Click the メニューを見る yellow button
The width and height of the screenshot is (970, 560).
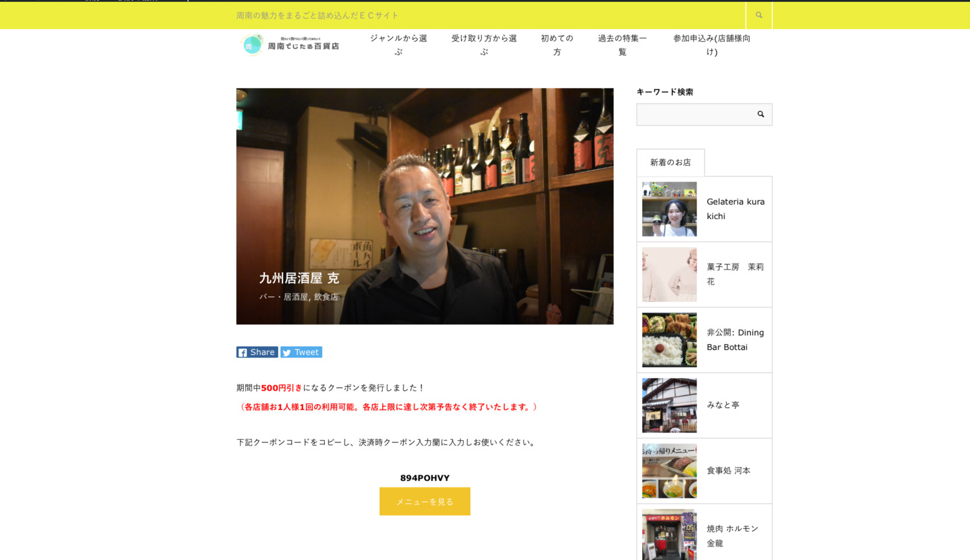[x=425, y=501]
